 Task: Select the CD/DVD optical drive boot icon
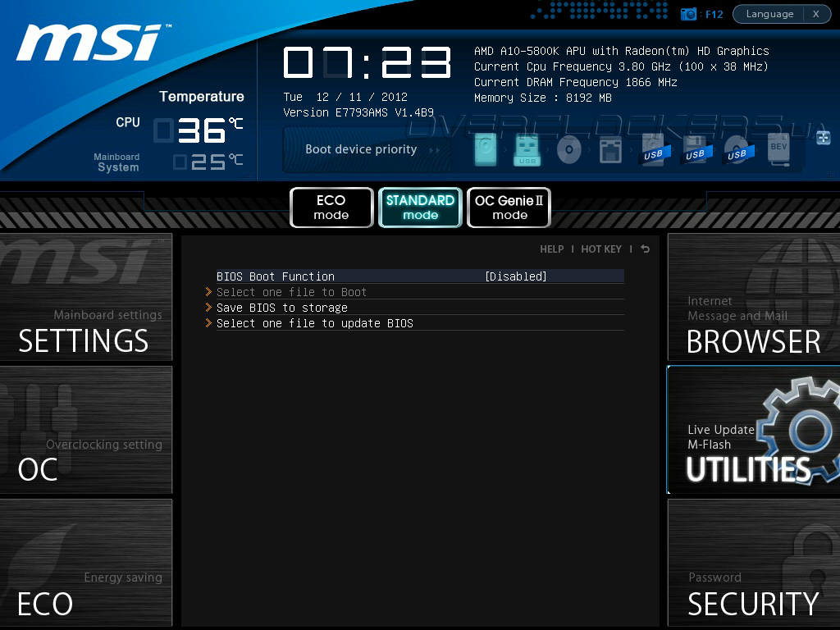tap(569, 149)
